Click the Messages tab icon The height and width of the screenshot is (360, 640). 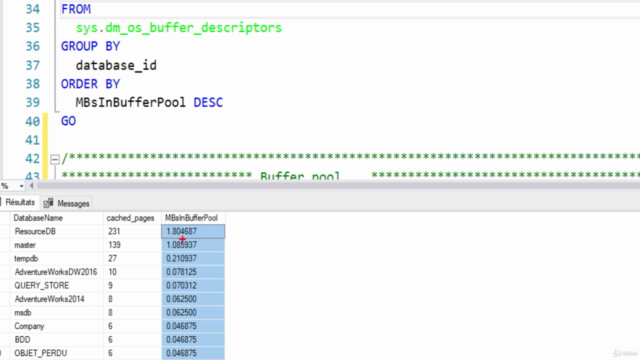point(49,203)
